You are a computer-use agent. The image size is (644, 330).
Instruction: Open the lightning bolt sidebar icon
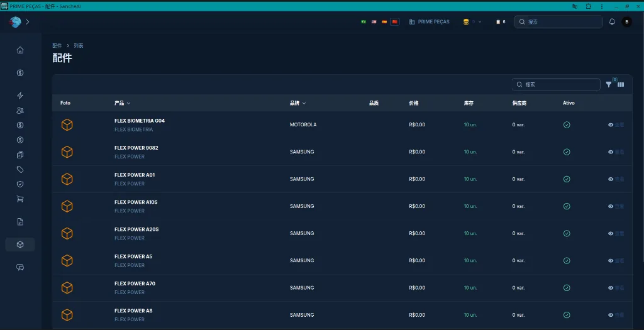coord(20,96)
